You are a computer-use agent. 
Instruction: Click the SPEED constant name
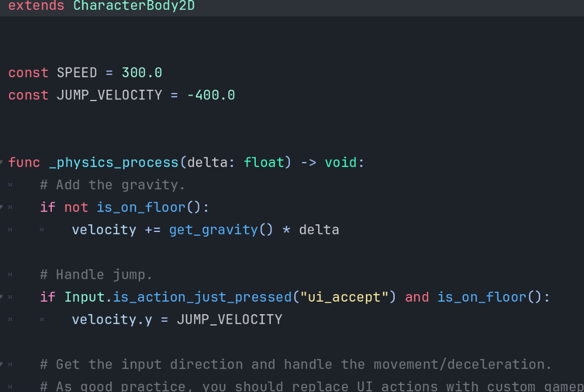point(77,72)
